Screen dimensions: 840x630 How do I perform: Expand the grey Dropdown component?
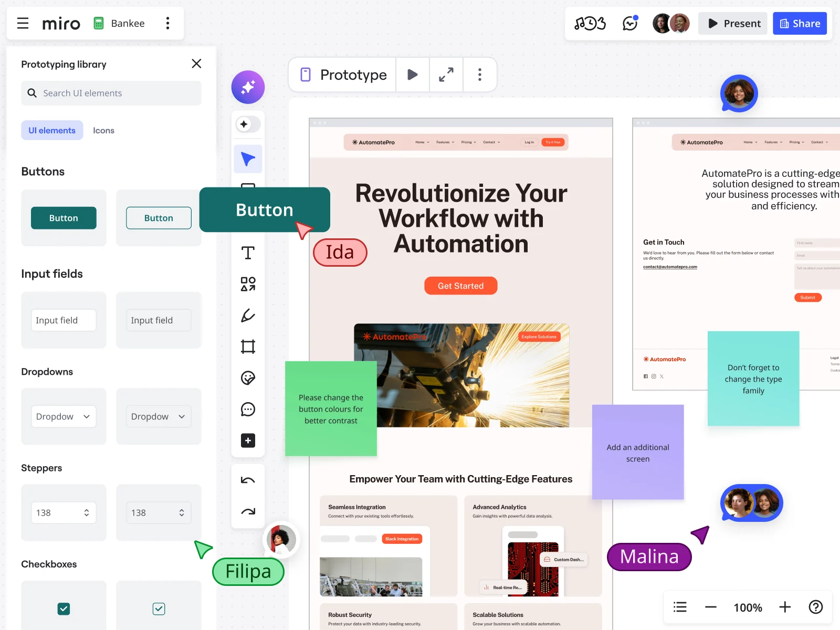[159, 416]
